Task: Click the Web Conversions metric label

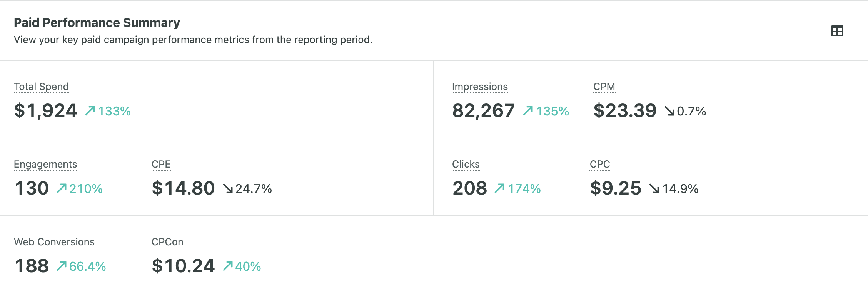Action: [54, 242]
